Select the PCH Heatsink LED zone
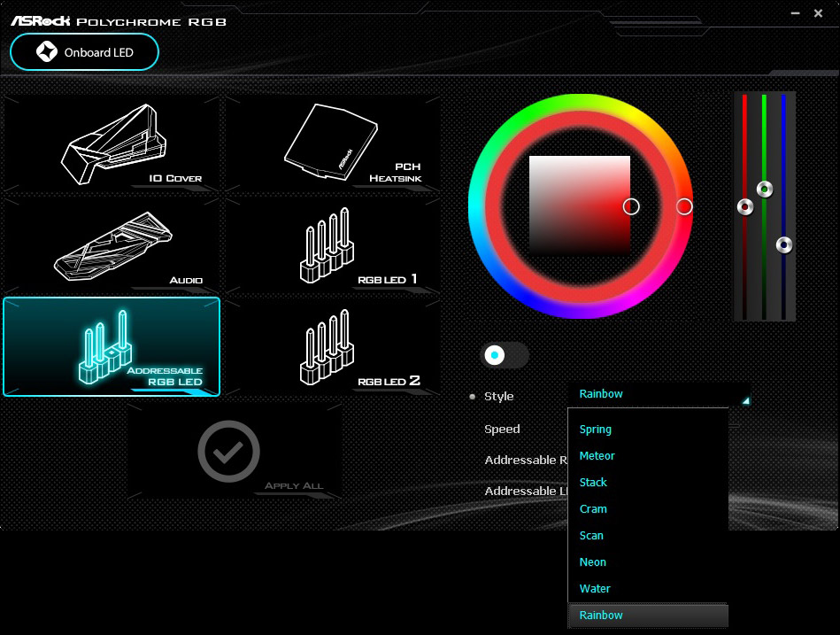The width and height of the screenshot is (840, 635). pyautogui.click(x=333, y=143)
